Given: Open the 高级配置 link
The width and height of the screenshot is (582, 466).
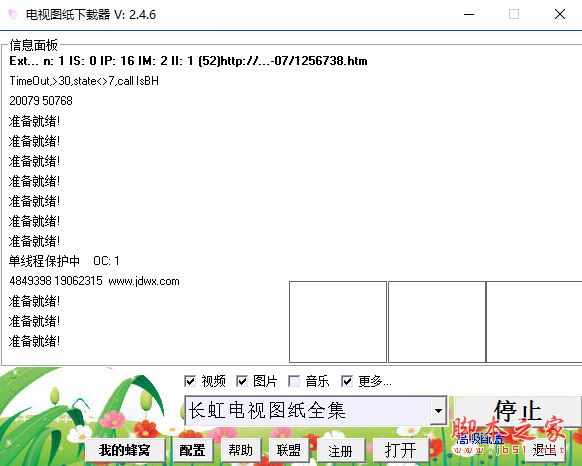Looking at the screenshot, I should click(479, 439).
